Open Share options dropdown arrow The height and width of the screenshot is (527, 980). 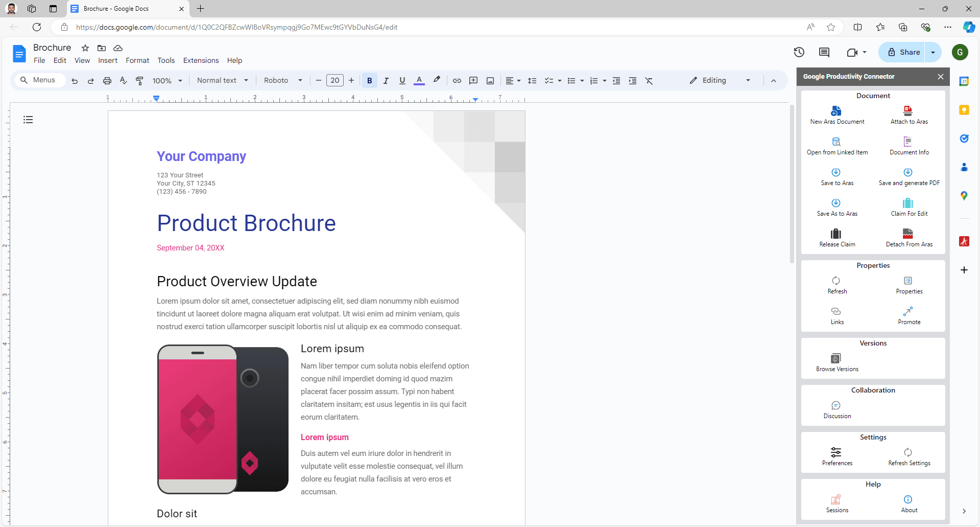(x=933, y=52)
